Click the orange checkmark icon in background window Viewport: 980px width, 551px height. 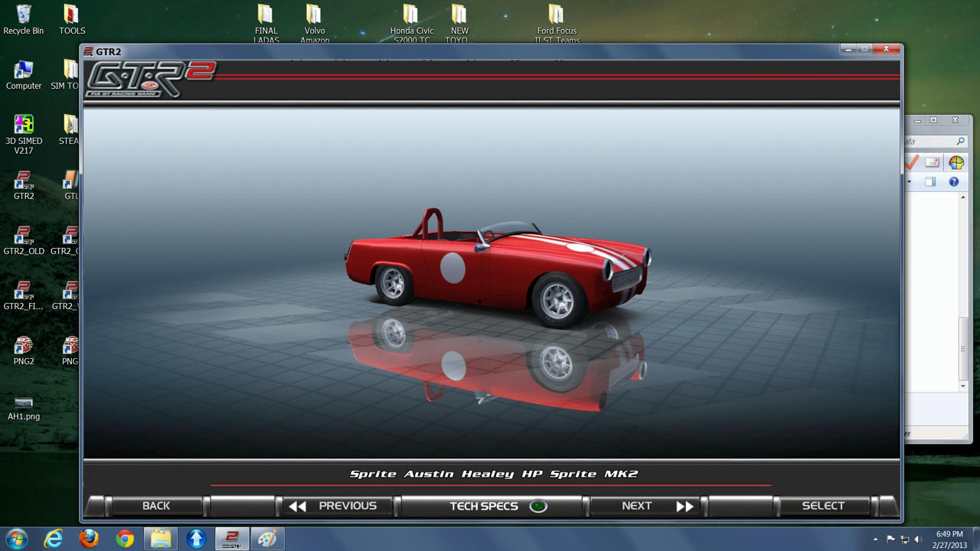click(x=911, y=162)
